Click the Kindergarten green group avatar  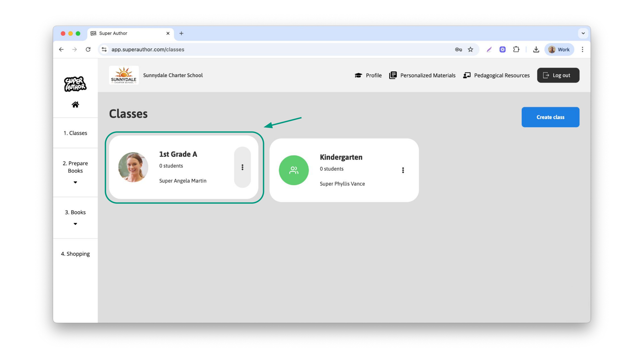(294, 170)
